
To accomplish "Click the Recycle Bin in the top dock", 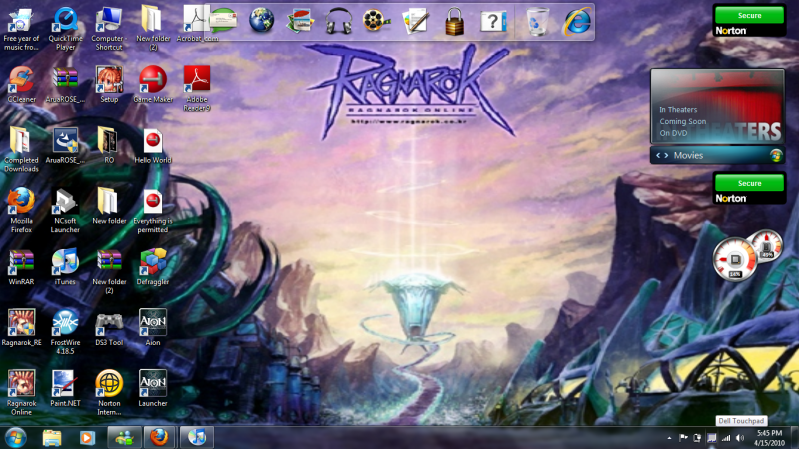I will pyautogui.click(x=537, y=20).
